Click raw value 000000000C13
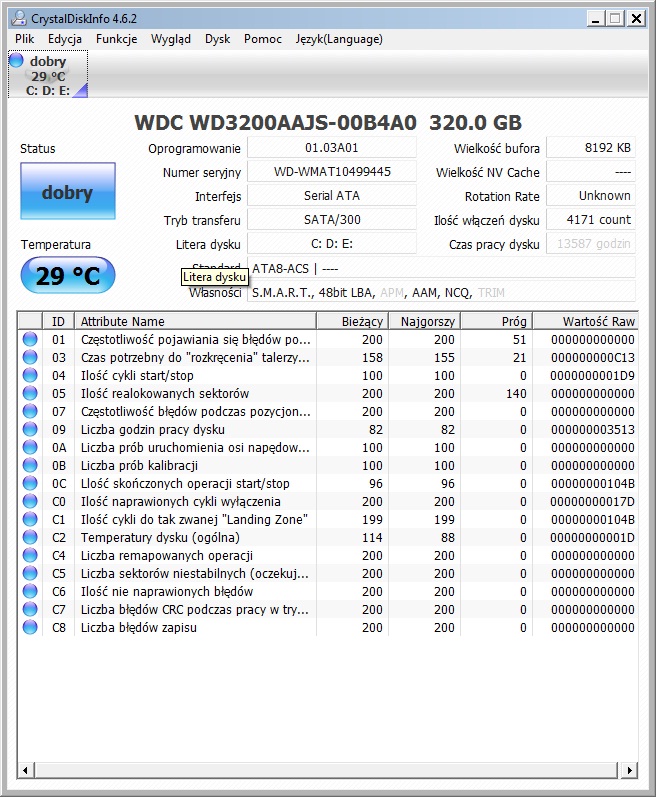Screen dimensions: 656x797 tap(593, 357)
